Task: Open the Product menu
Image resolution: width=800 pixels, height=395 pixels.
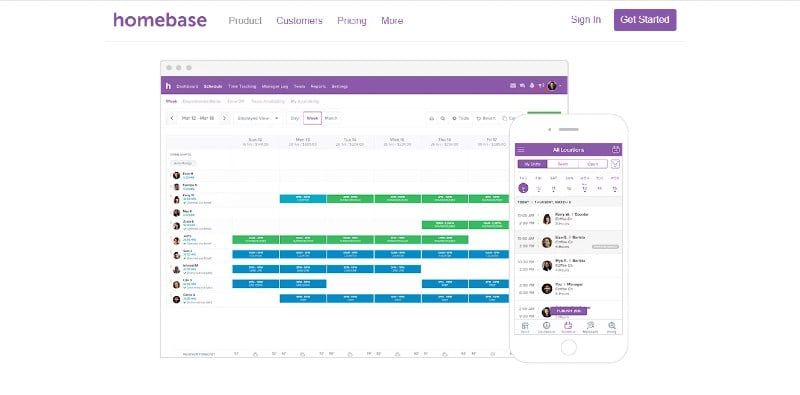Action: tap(245, 20)
